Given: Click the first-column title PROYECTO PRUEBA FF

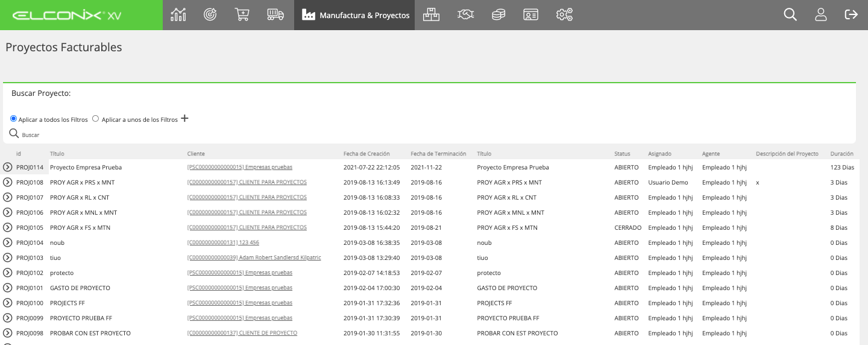Looking at the screenshot, I should tap(81, 318).
